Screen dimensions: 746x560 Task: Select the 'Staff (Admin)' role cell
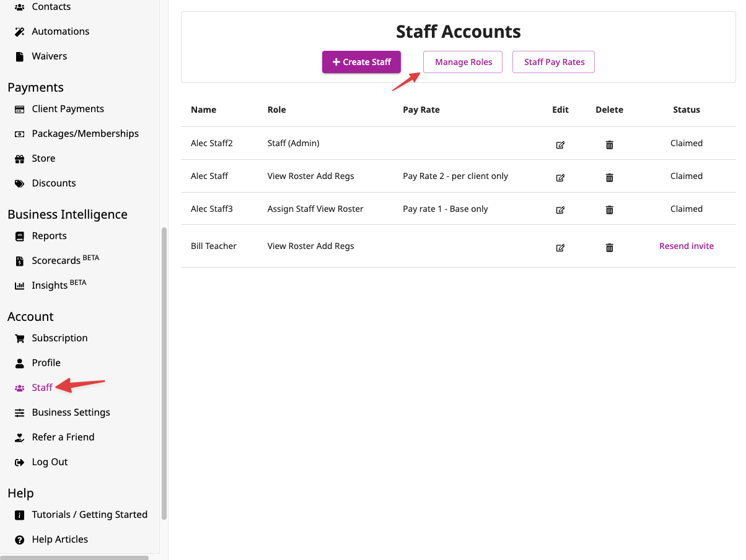(294, 143)
